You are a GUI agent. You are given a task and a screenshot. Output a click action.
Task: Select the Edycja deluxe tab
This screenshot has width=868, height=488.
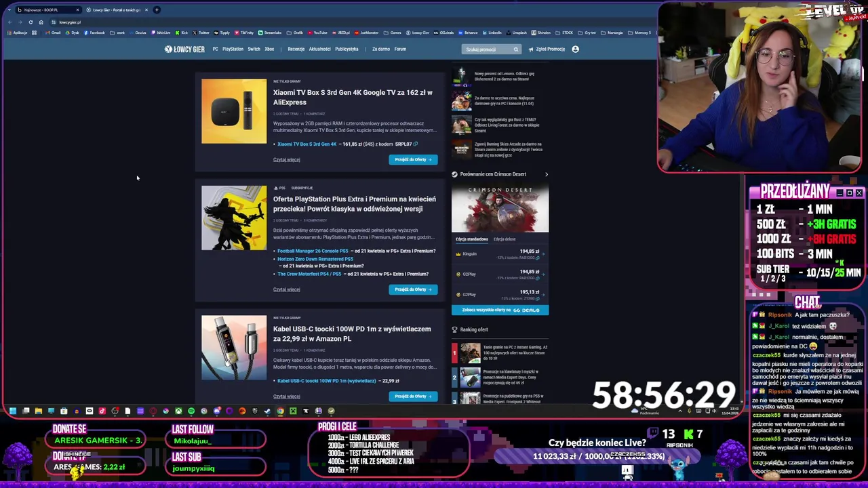click(x=505, y=239)
